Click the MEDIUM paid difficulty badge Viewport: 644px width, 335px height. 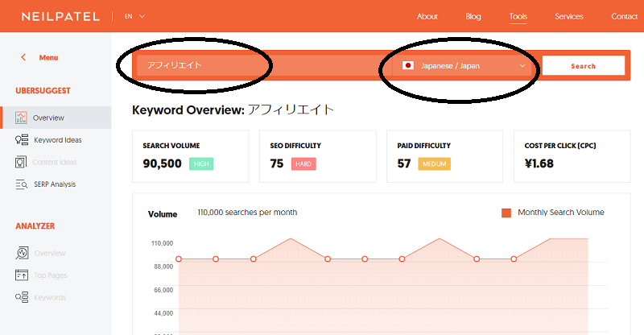pos(434,163)
